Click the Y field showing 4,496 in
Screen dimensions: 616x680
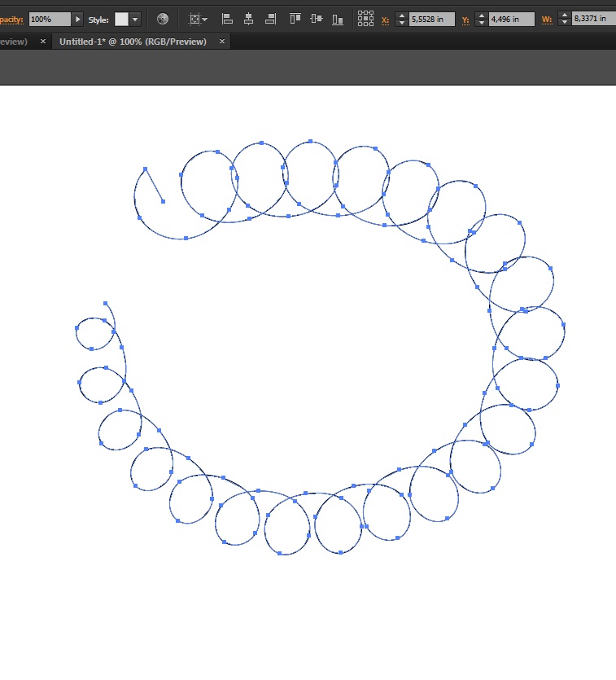point(511,19)
